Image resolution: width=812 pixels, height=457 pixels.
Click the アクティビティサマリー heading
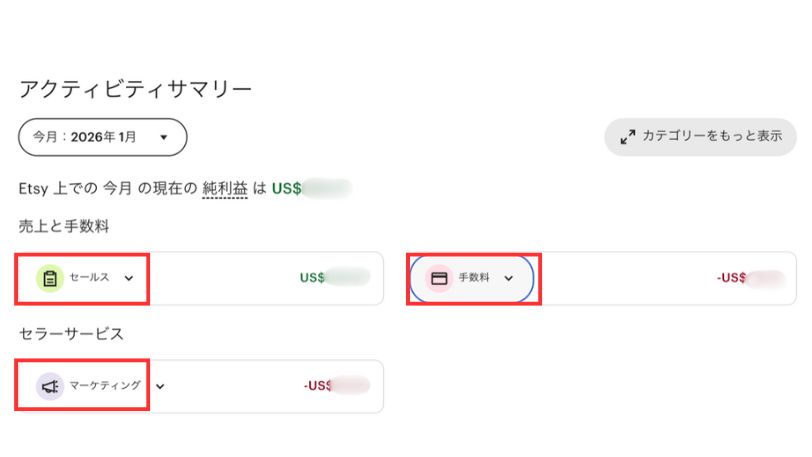click(x=135, y=89)
